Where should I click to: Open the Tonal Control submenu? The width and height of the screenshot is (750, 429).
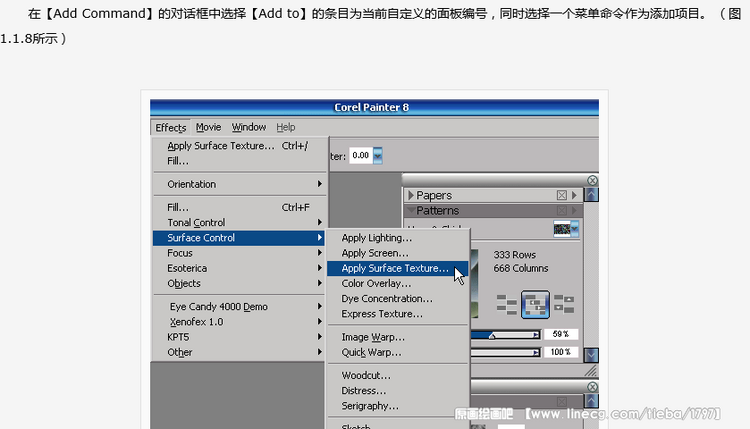click(x=239, y=222)
